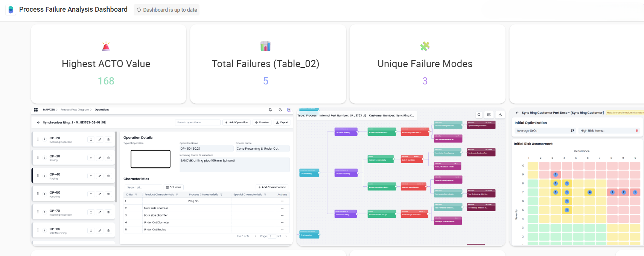
Task: Open the Product Characteristic column filter
Action: tap(177, 195)
